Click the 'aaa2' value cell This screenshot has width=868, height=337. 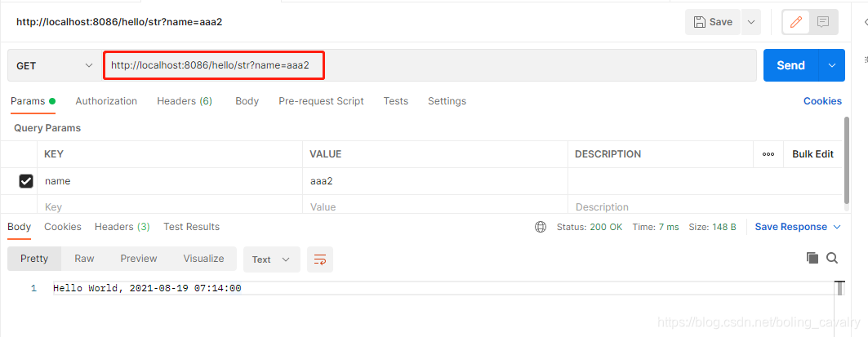(x=435, y=181)
